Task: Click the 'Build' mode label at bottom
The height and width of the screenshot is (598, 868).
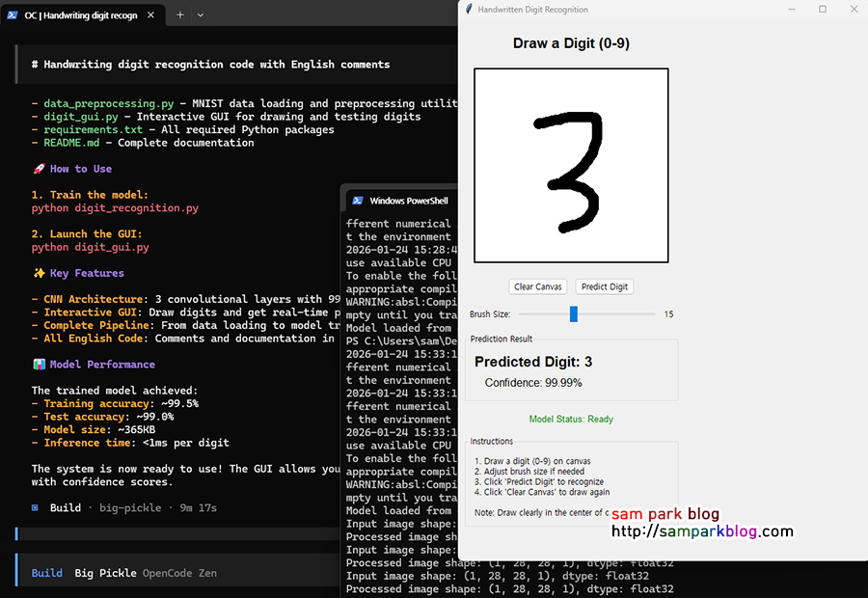Action: [x=46, y=573]
